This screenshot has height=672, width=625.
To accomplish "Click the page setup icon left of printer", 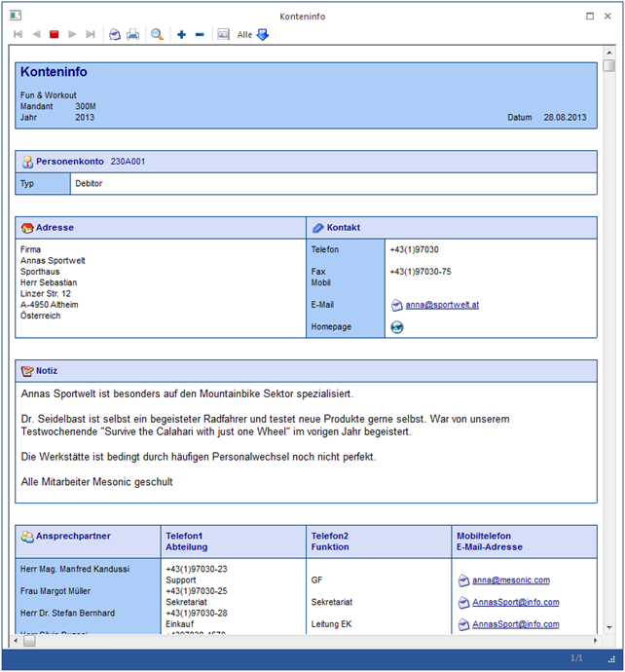I will pyautogui.click(x=114, y=34).
